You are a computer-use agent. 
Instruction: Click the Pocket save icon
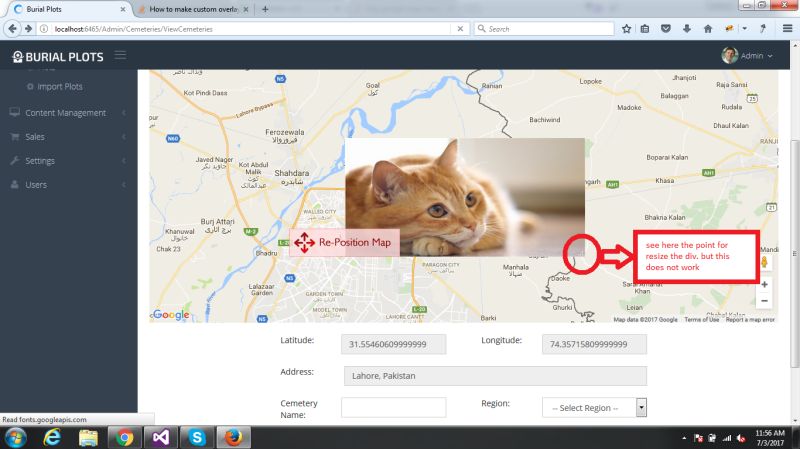[666, 29]
